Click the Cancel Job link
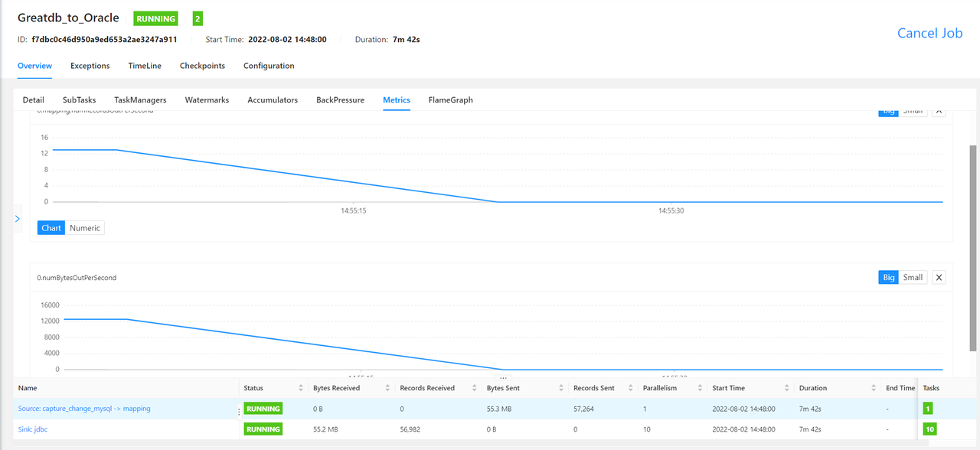Viewport: 980px width, 450px height. pos(929,33)
